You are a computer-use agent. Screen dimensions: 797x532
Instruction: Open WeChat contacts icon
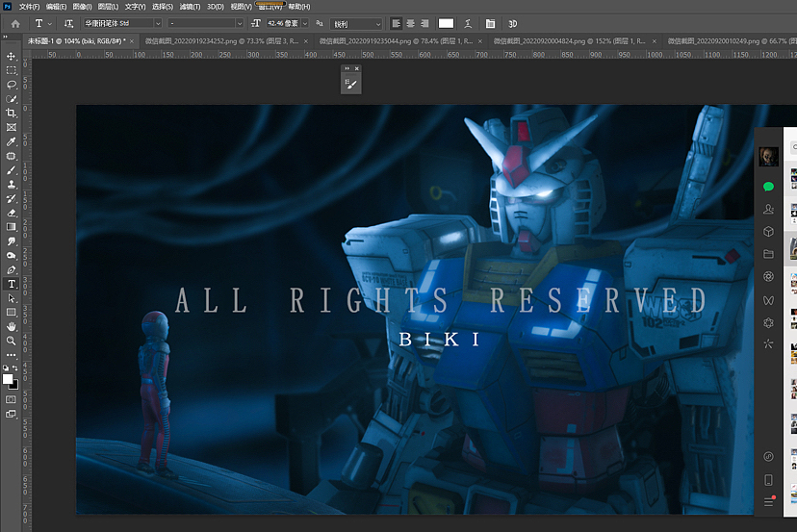[x=768, y=209]
